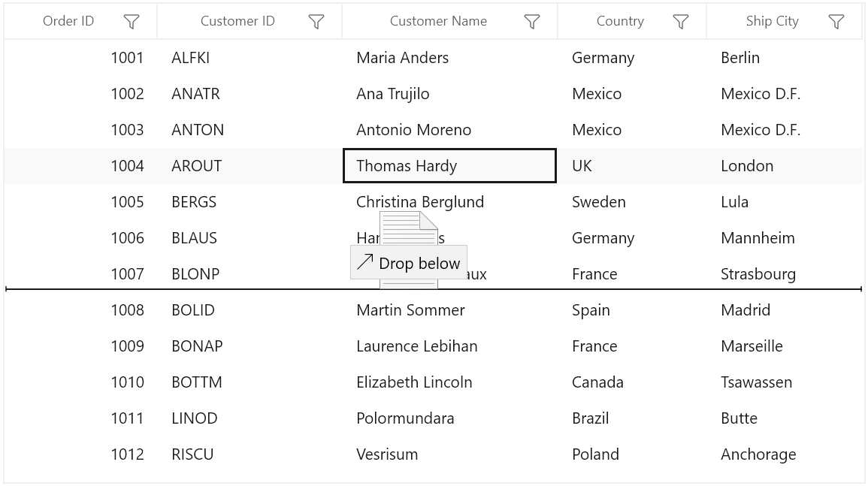Select order ID 1003 cell
868x486 pixels.
[x=81, y=129]
